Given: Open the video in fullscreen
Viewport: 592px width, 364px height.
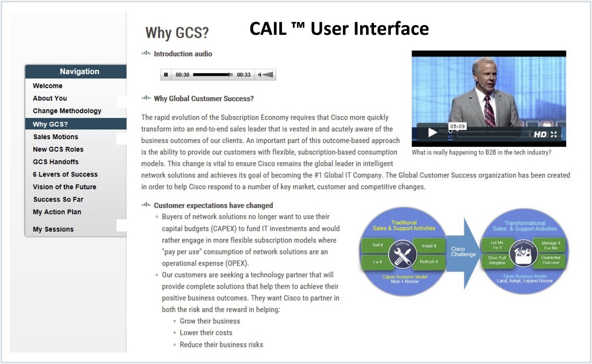Looking at the screenshot, I should click(554, 134).
